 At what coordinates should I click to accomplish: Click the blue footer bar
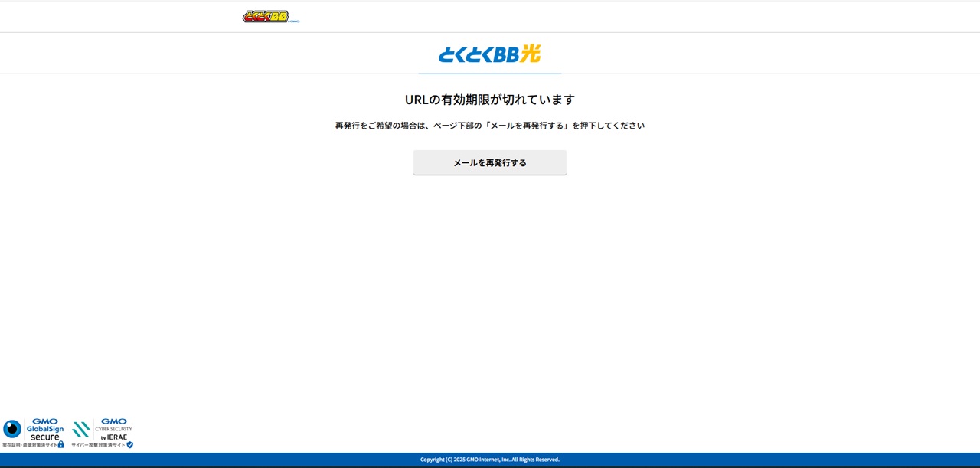pyautogui.click(x=490, y=460)
